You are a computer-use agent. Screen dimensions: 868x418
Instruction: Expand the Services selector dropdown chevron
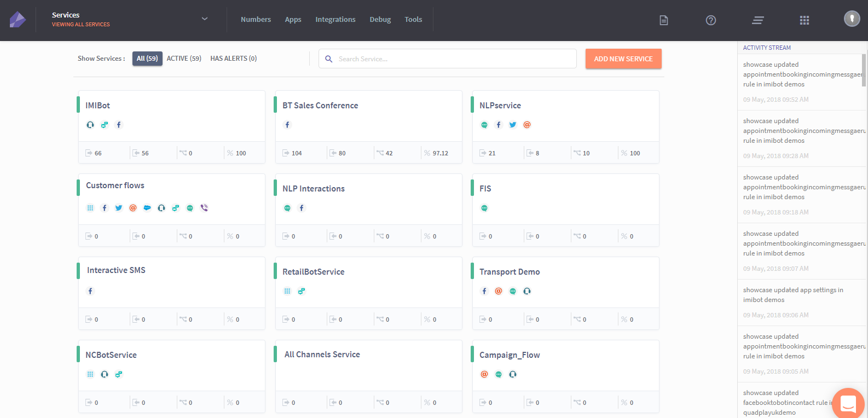205,19
